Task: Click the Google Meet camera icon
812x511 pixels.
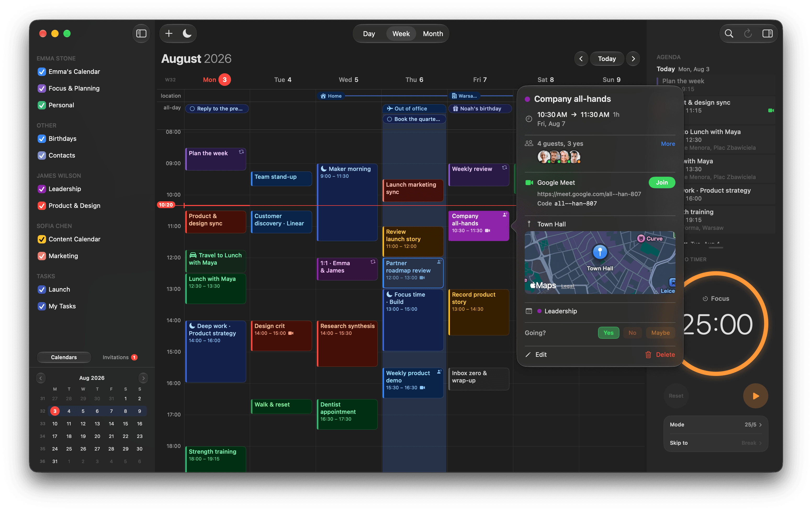Action: tap(529, 183)
